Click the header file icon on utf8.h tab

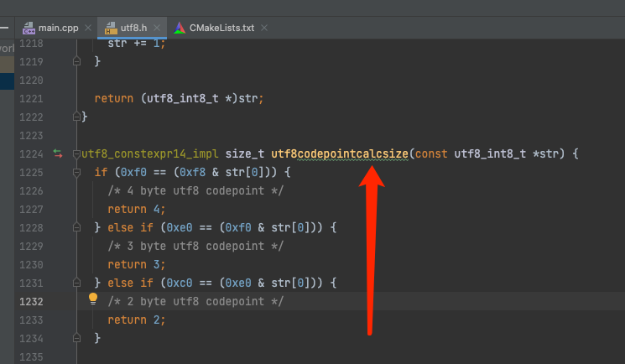(x=110, y=27)
